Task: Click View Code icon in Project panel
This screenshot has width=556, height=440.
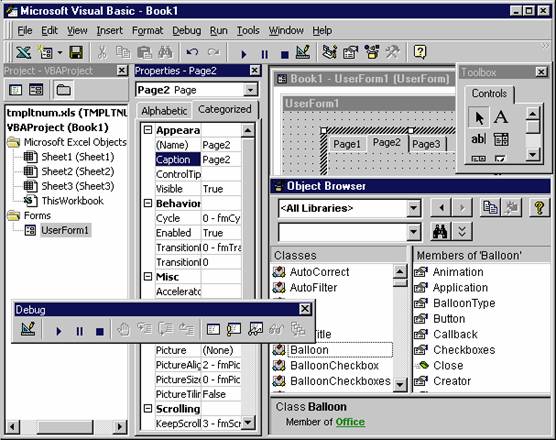Action: (16, 90)
